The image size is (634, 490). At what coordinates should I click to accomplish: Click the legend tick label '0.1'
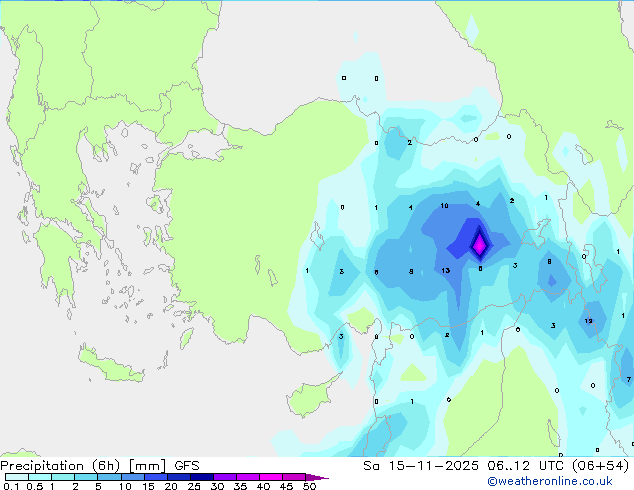11,486
